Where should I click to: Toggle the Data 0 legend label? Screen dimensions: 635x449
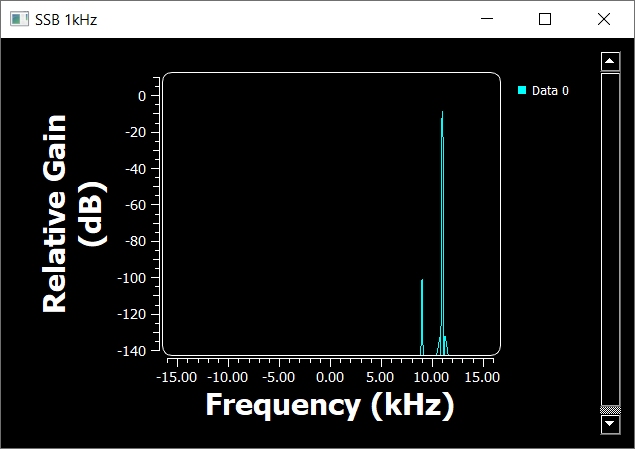550,91
